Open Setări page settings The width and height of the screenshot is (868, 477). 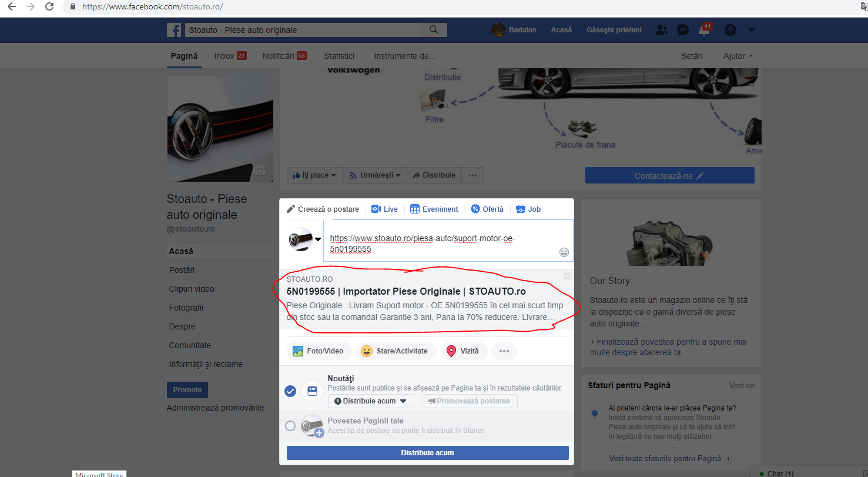click(692, 56)
